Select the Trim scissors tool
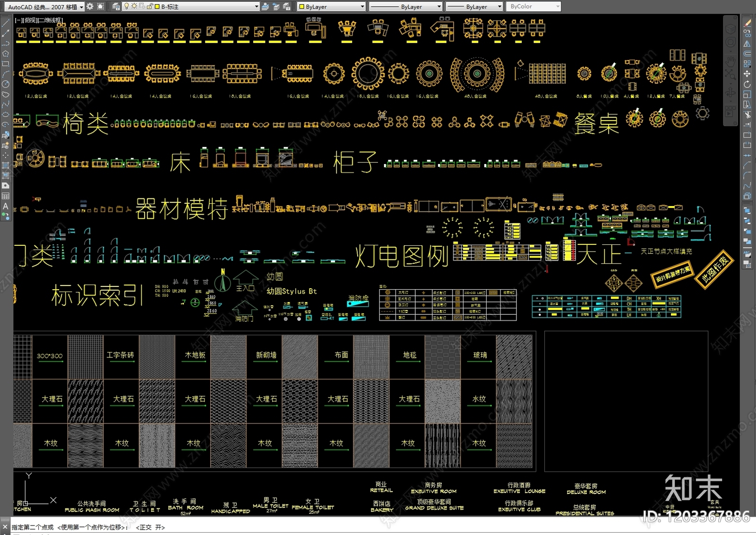756x535 pixels. click(747, 114)
